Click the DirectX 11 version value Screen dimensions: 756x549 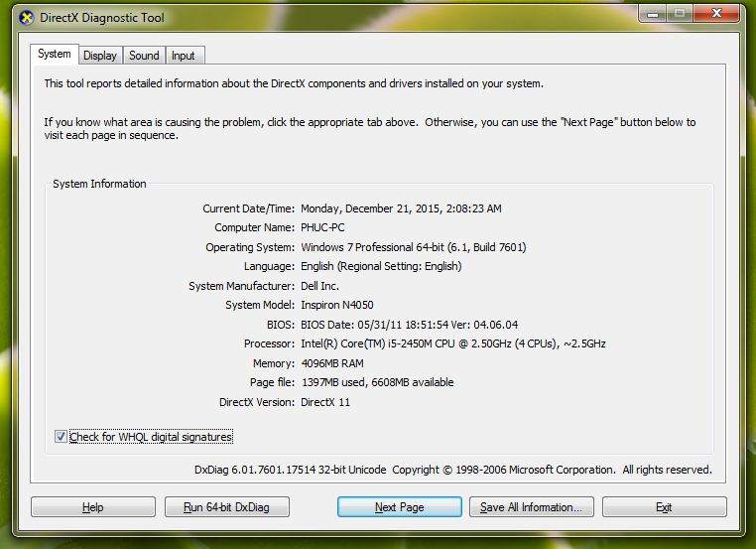pyautogui.click(x=325, y=402)
